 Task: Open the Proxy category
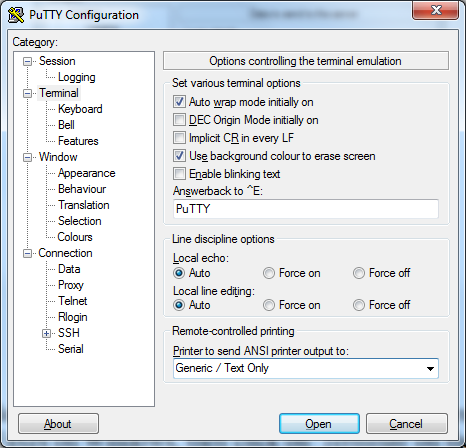[x=71, y=285]
